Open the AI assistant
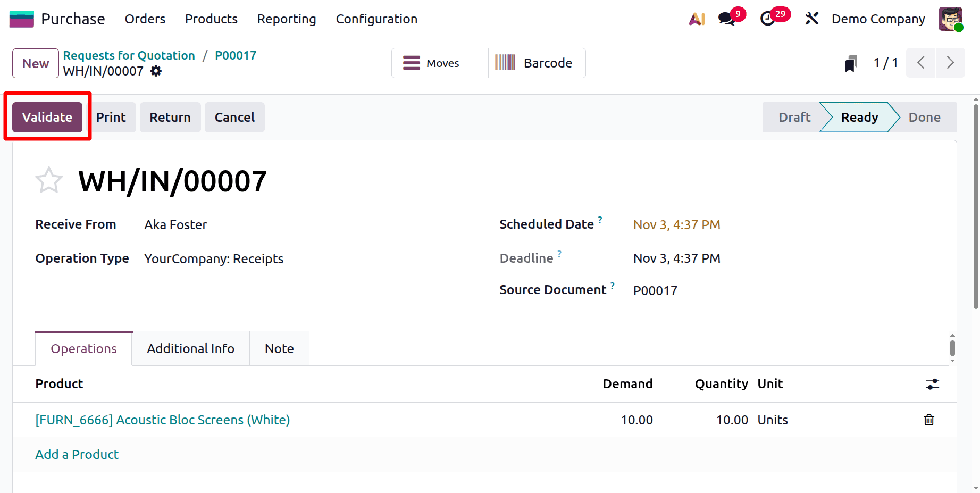980x493 pixels. pos(697,19)
